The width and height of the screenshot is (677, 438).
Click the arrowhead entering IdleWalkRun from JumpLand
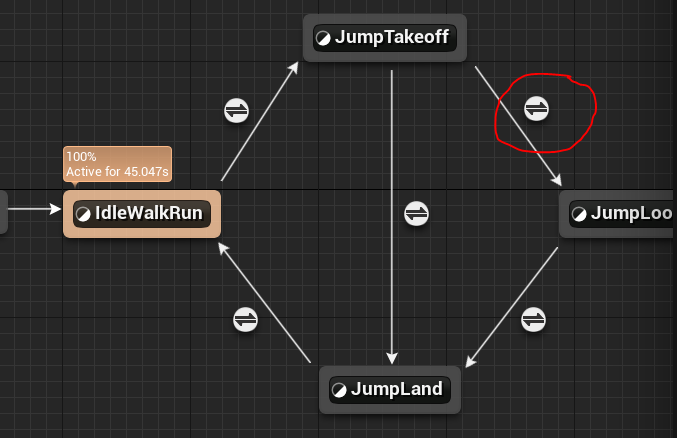[225, 251]
